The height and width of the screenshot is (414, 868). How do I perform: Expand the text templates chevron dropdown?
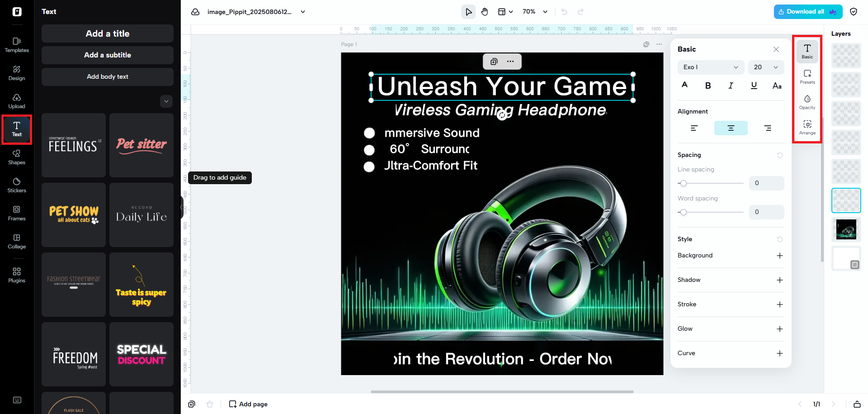(x=166, y=101)
